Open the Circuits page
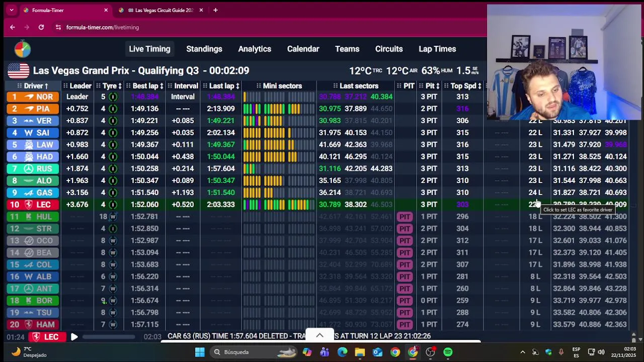The width and height of the screenshot is (644, 362). (389, 49)
